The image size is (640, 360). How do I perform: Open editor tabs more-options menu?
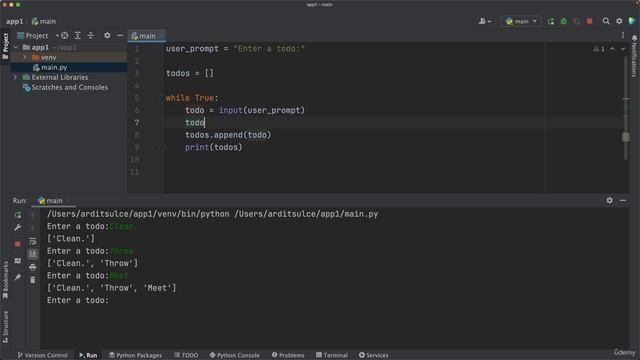623,36
